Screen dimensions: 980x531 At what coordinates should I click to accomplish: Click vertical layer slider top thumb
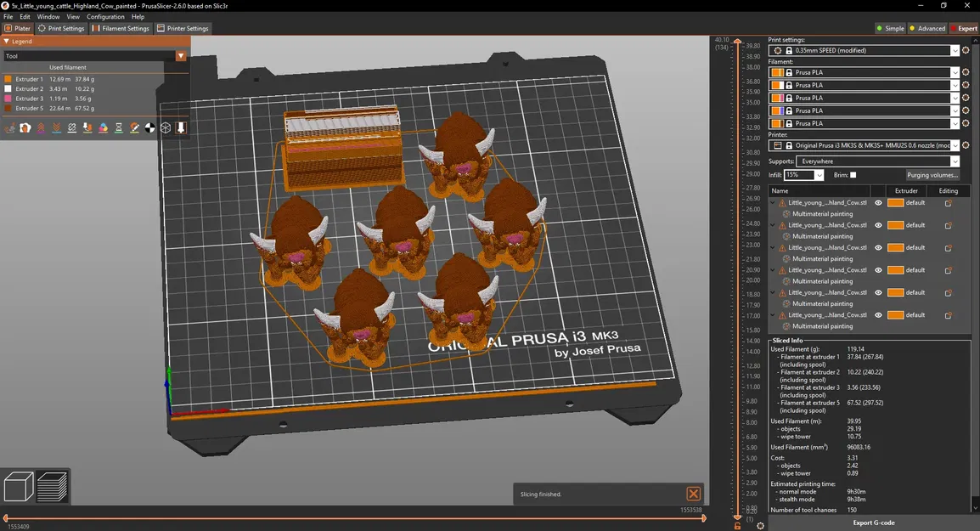tap(737, 42)
